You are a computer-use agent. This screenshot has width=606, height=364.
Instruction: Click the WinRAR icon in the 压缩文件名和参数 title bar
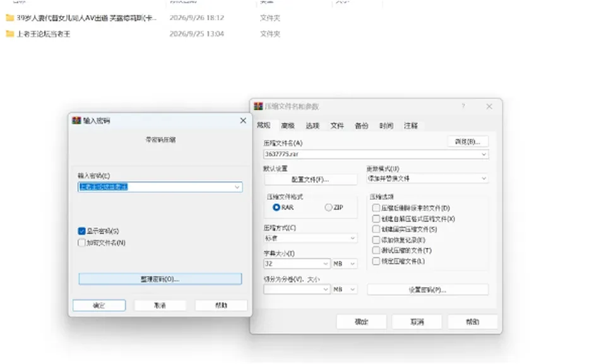coord(258,106)
